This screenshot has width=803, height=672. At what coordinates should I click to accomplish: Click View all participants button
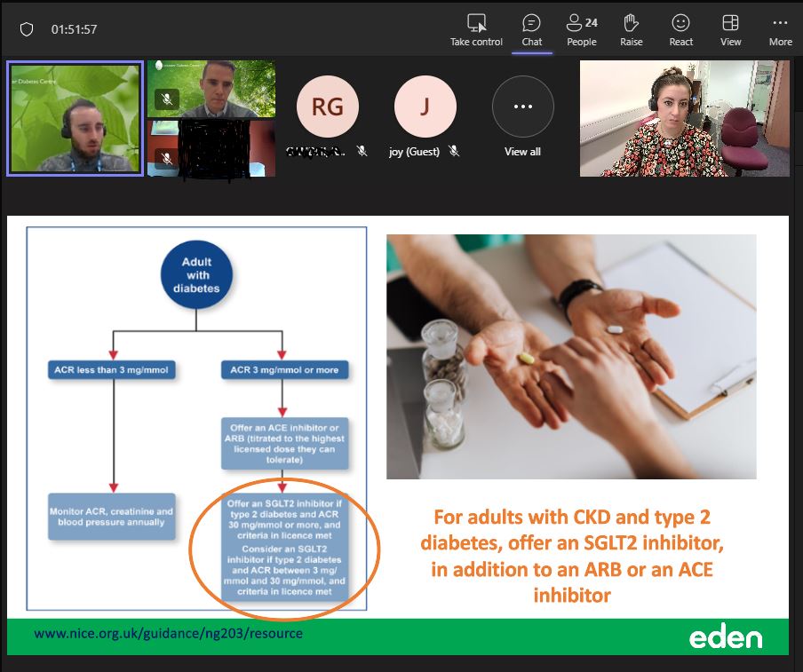[522, 116]
